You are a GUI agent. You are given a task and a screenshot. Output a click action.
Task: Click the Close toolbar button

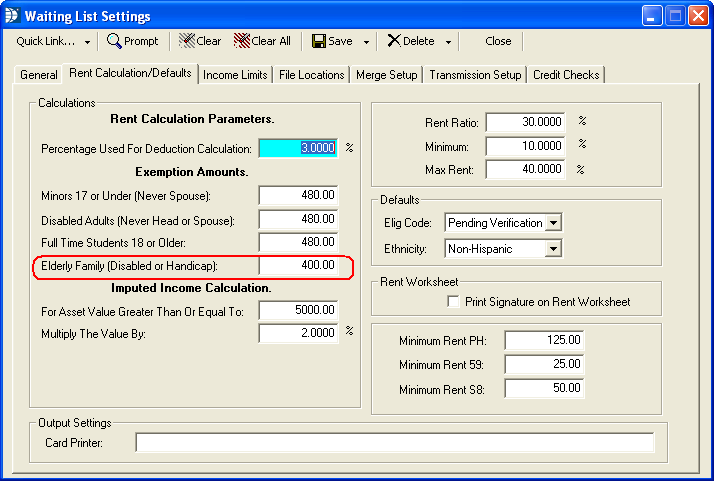pos(498,41)
